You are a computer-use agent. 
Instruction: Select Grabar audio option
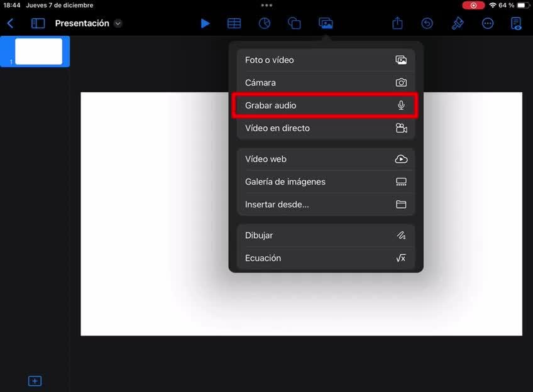(326, 106)
